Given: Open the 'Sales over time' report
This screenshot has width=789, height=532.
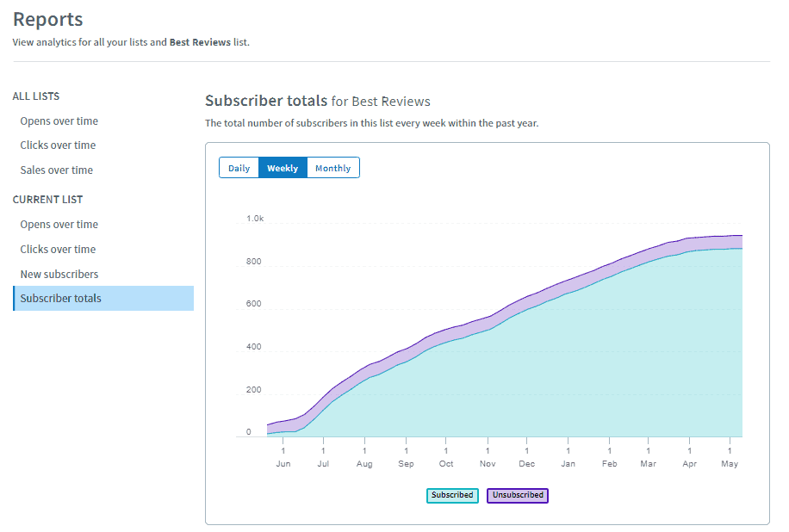Looking at the screenshot, I should click(57, 170).
